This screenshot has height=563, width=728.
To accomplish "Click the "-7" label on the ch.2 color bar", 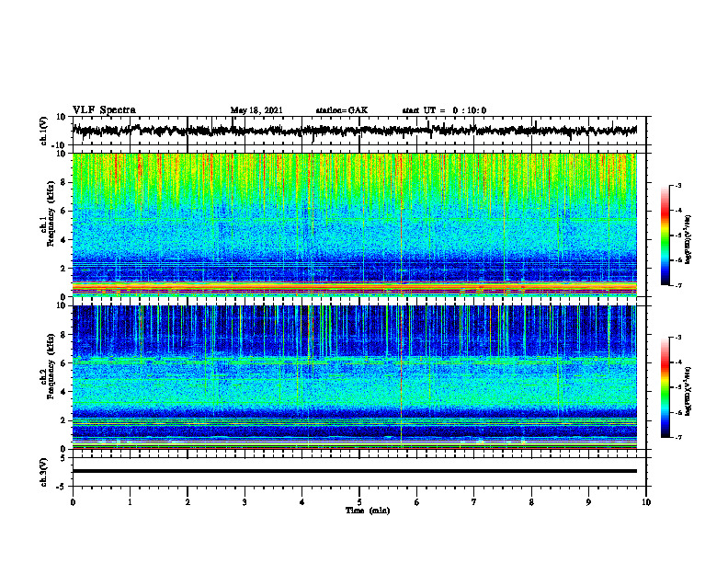I will pyautogui.click(x=678, y=437).
